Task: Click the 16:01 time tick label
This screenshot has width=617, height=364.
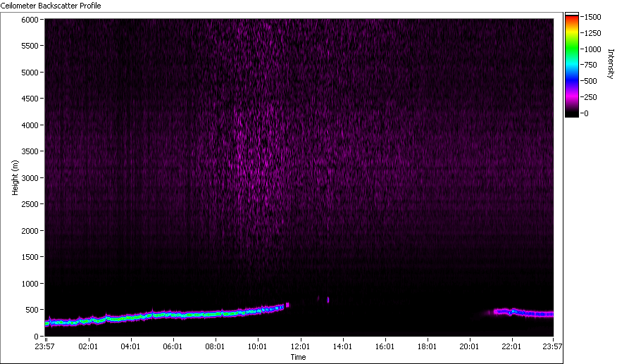Action: (385, 346)
